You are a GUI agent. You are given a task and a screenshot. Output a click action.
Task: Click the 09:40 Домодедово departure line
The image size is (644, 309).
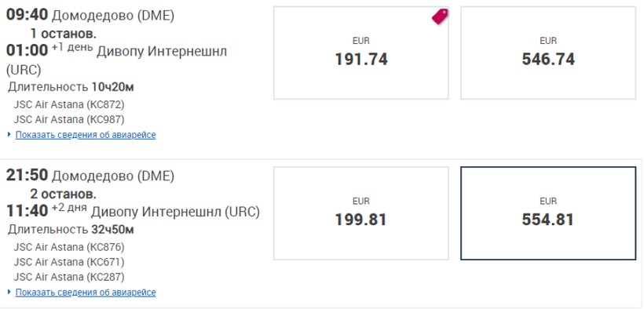pyautogui.click(x=90, y=16)
